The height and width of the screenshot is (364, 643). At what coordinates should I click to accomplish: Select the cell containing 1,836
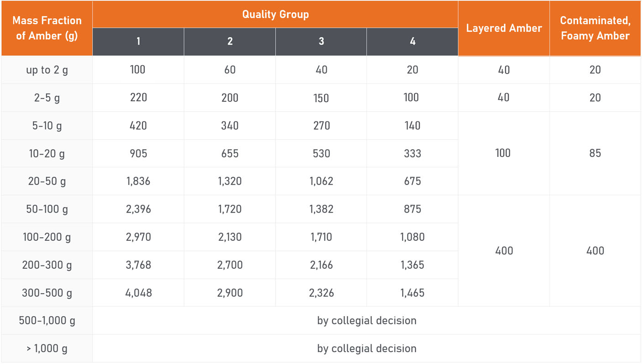click(x=138, y=182)
